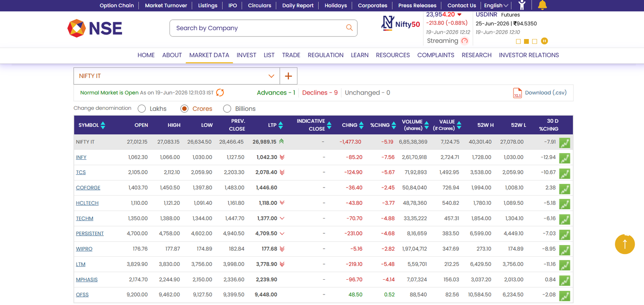Open the chart icon for PERSISTENT row

coord(565,235)
